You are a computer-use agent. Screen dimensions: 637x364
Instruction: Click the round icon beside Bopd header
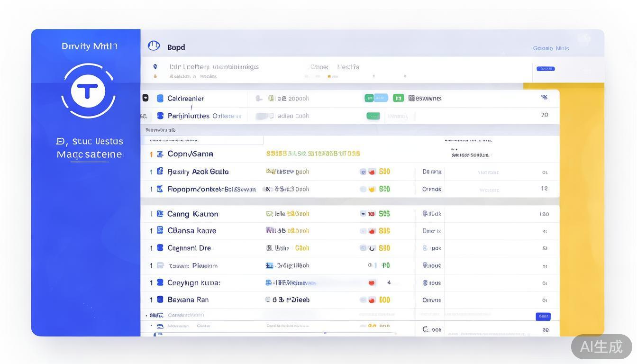pyautogui.click(x=154, y=45)
